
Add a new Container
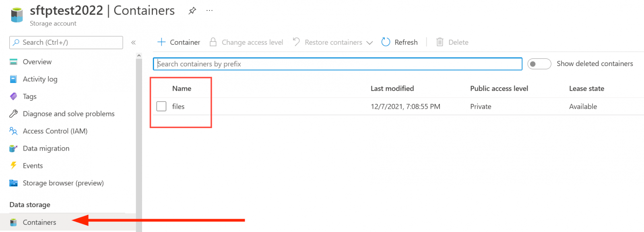pos(178,42)
